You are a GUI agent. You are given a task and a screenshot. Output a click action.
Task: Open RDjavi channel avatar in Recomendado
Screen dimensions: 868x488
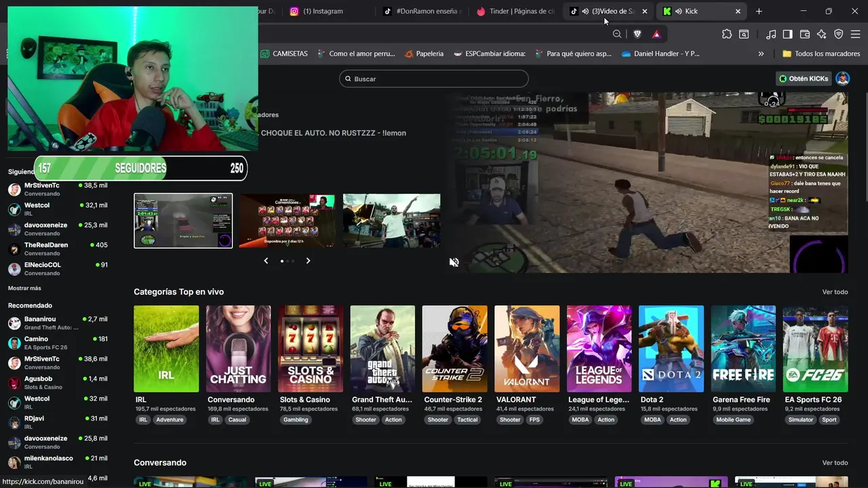[x=14, y=423]
